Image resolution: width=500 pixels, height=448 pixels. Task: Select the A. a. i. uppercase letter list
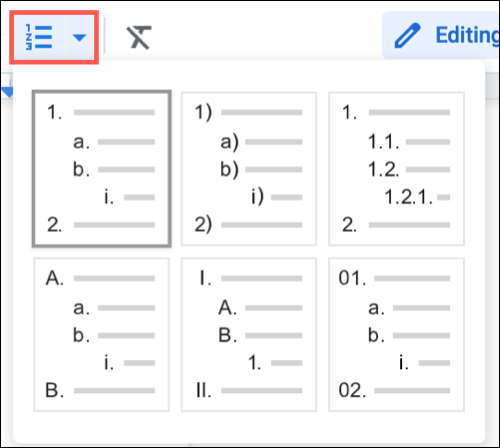102,334
